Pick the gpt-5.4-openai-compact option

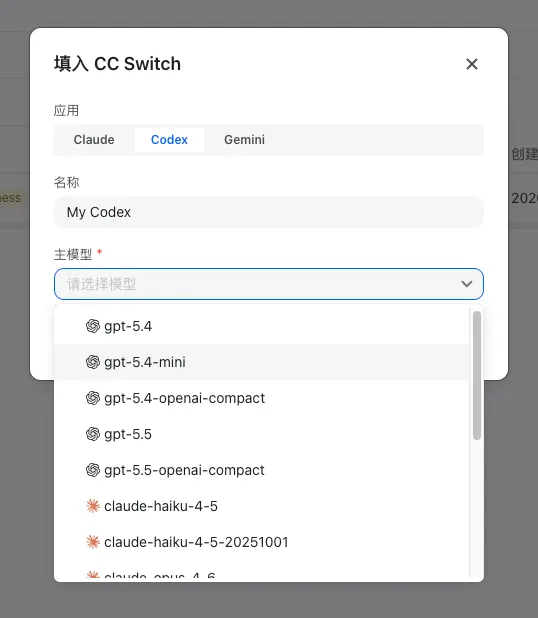[261, 398]
